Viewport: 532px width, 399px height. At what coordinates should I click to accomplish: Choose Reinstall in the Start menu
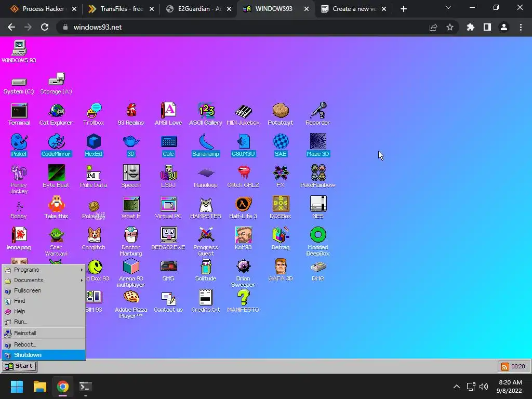tap(44, 333)
